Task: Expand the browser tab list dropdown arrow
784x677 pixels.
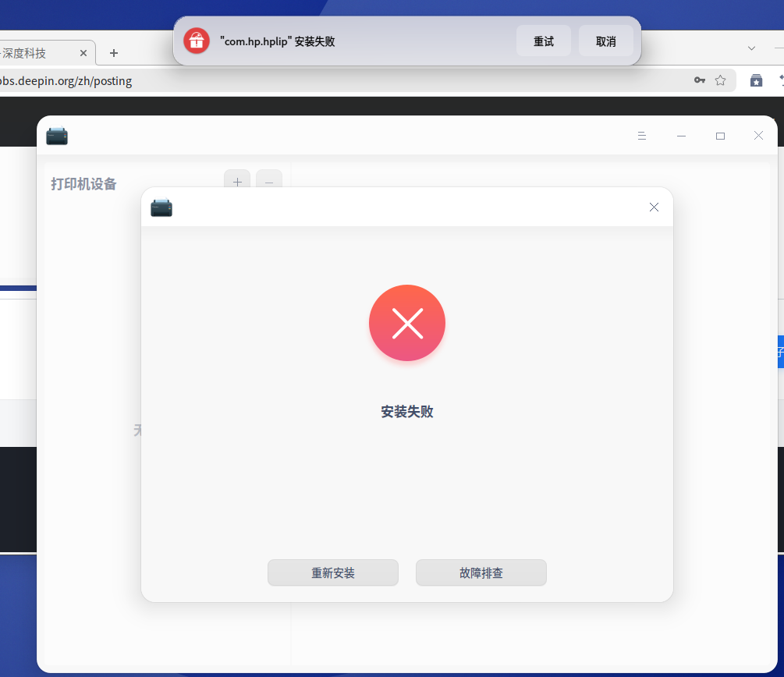Action: click(x=751, y=48)
